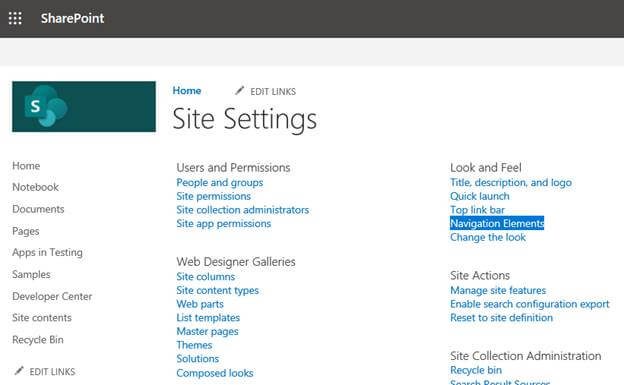Open Quick launch settings link
The width and height of the screenshot is (624, 385).
tap(480, 196)
